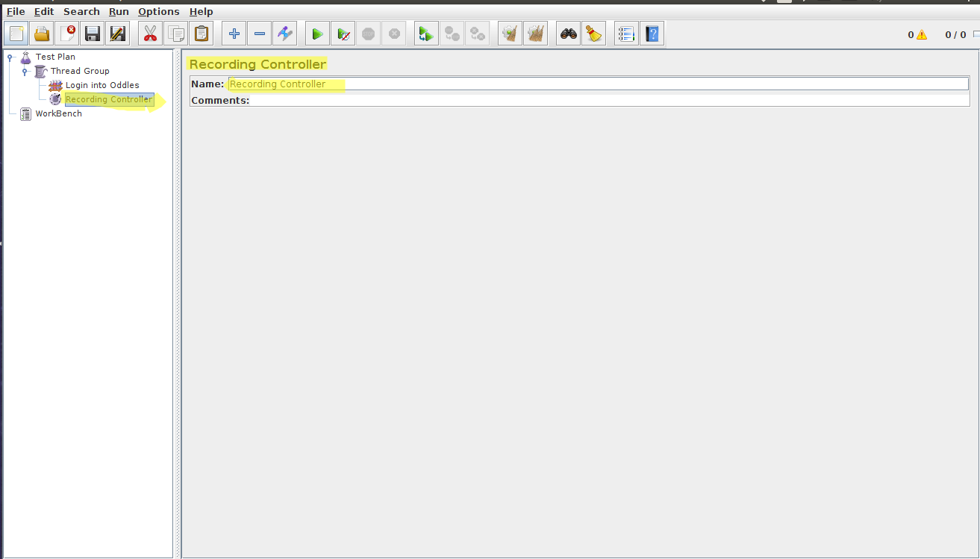Open the File menu
Screen dimensions: 980x559
(x=16, y=11)
